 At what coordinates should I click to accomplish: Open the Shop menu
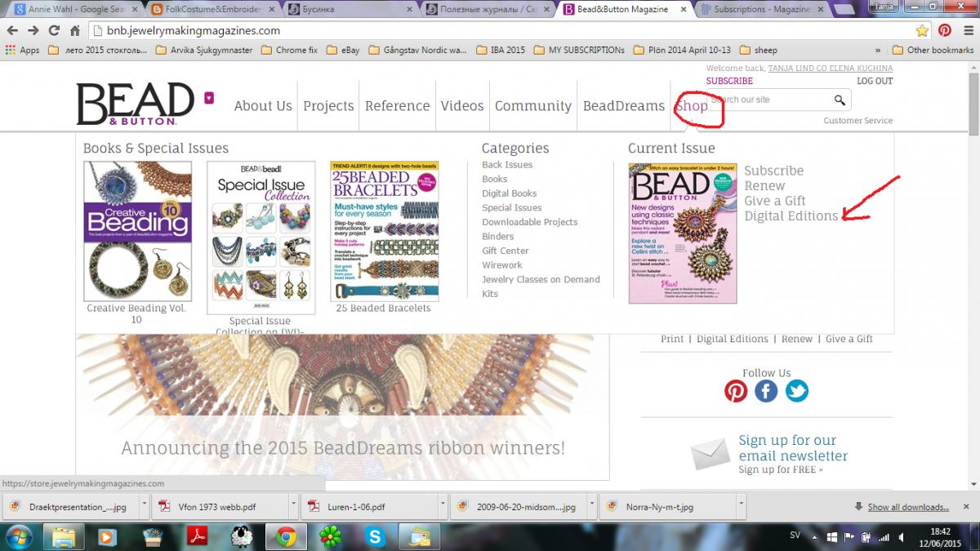pyautogui.click(x=691, y=106)
